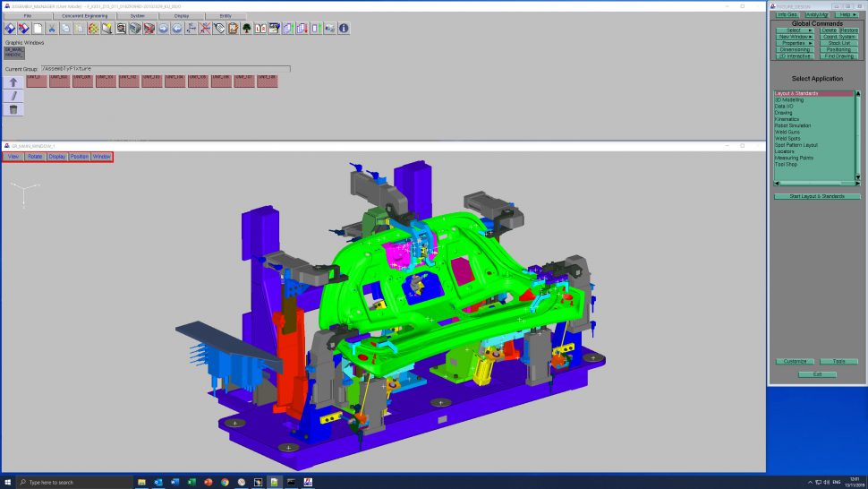This screenshot has width=868, height=489.
Task: Click the scissors cut icon
Action: coord(52,29)
